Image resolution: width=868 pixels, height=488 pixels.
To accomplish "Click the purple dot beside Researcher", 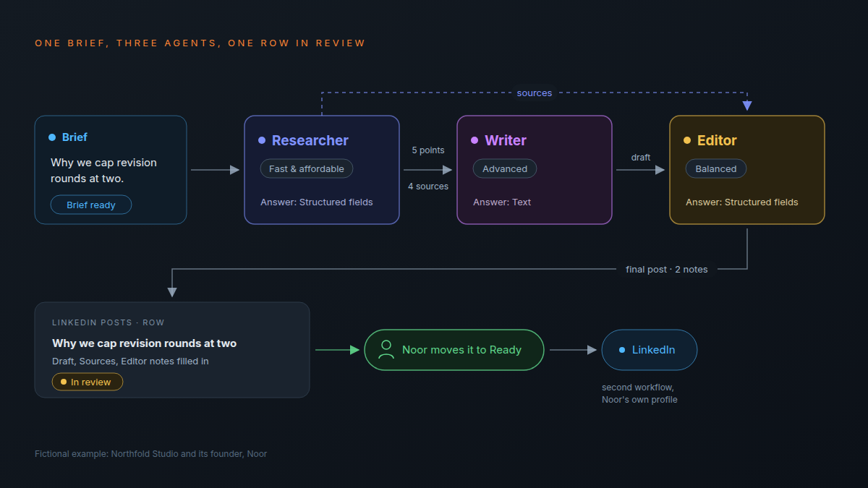I will (x=262, y=140).
